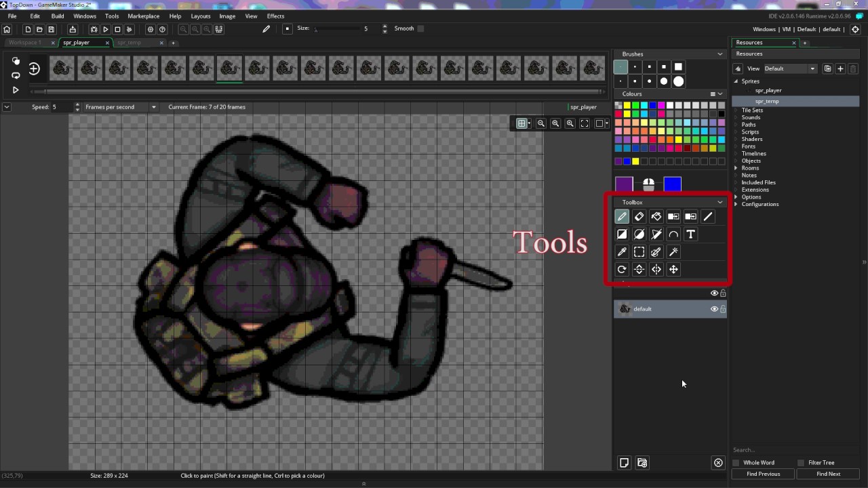Open the Effects menu

pos(276,16)
